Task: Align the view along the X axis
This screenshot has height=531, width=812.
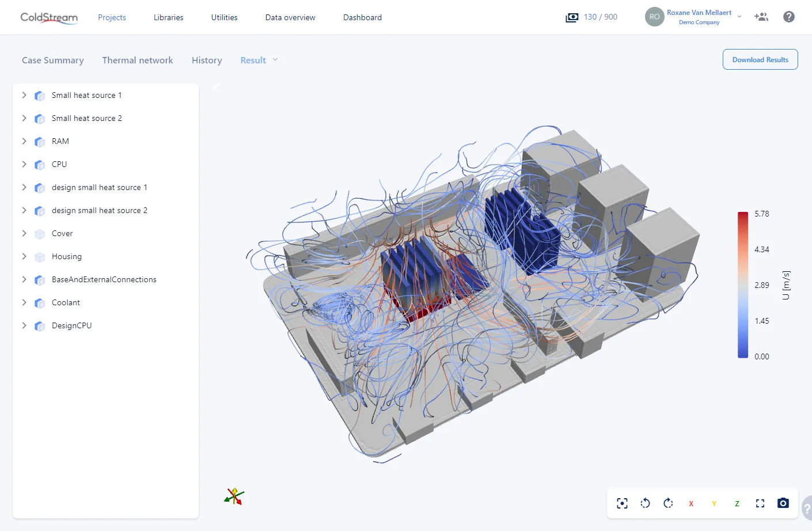Action: (690, 503)
